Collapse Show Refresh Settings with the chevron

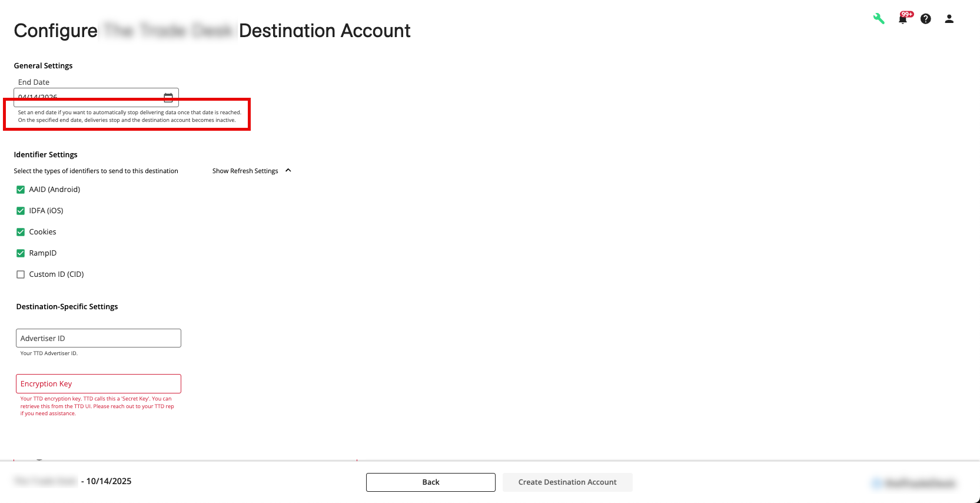288,170
